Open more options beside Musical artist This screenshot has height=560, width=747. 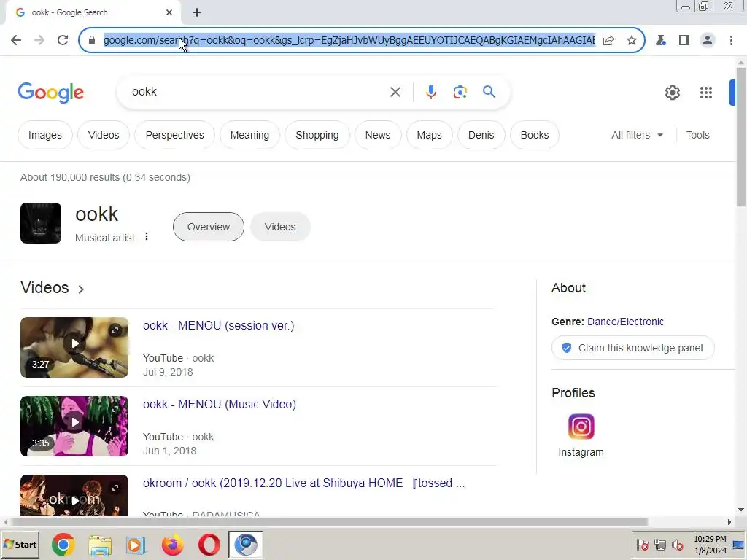pyautogui.click(x=147, y=237)
